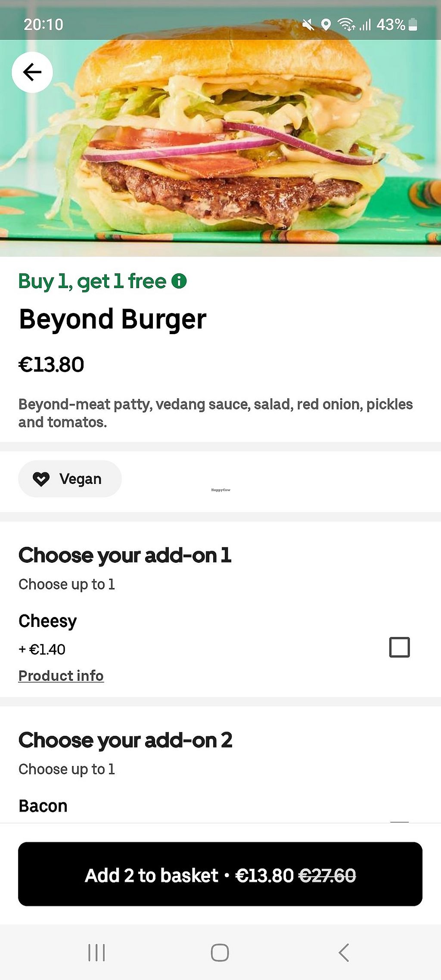The width and height of the screenshot is (441, 980).
Task: Tap the heart icon on Vegan tag
Action: (41, 479)
